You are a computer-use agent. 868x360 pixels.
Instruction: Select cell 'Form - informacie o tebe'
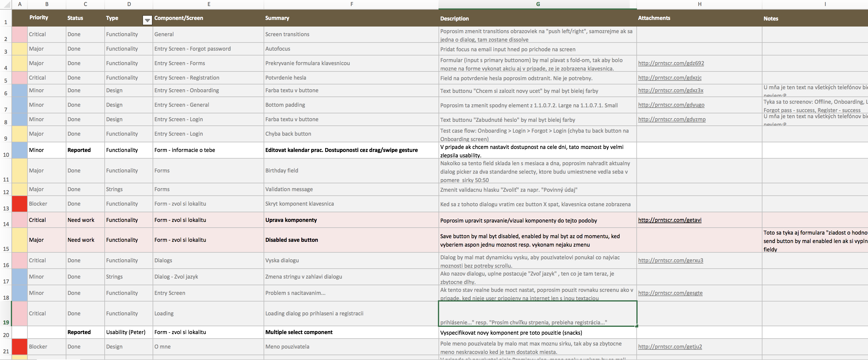(208, 150)
